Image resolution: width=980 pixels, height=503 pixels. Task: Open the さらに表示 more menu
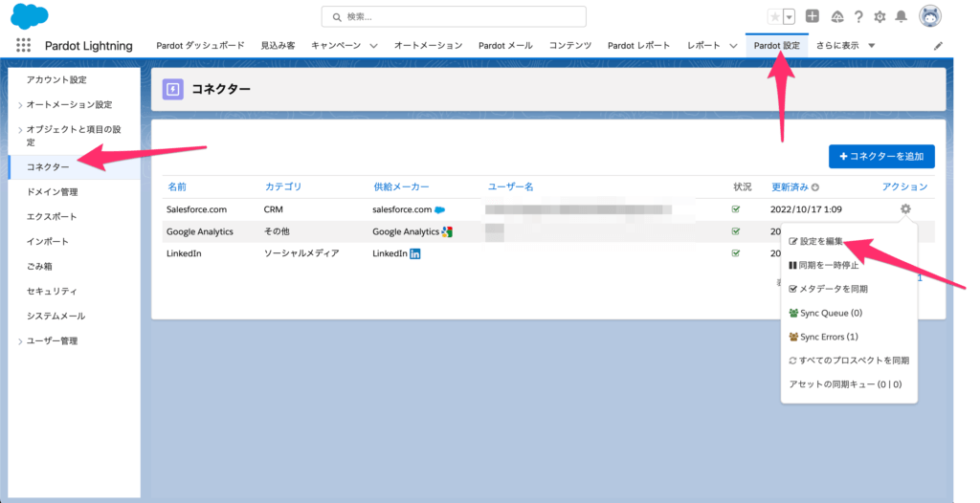click(x=845, y=46)
